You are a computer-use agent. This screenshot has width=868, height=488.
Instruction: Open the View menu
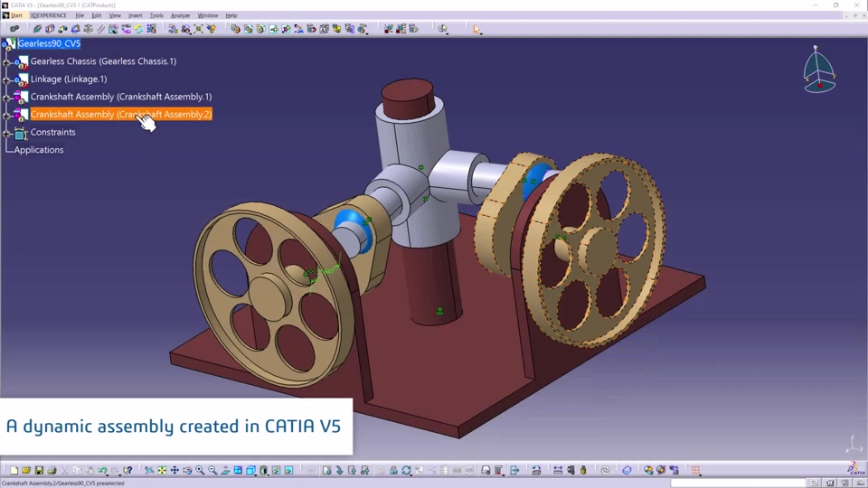coord(115,15)
